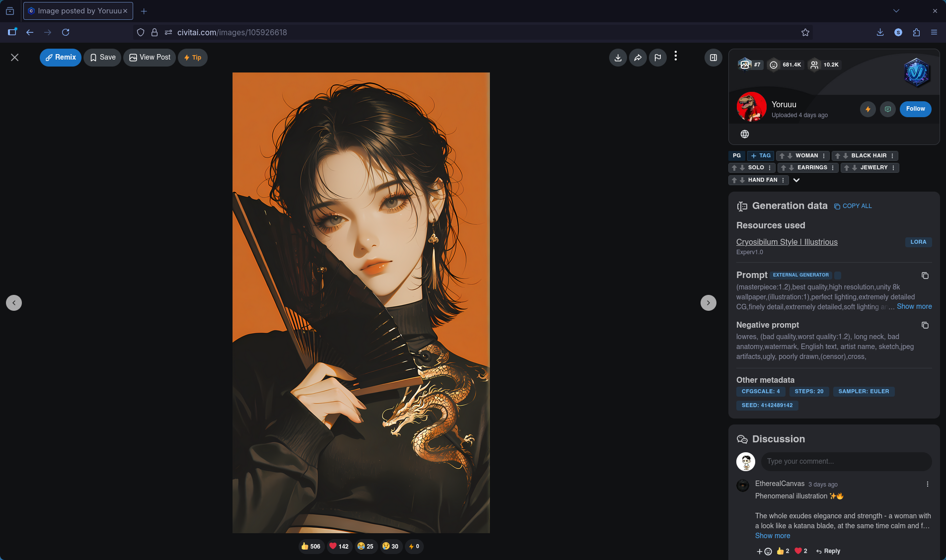Show more of the prompt text
946x560 pixels.
pos(914,306)
